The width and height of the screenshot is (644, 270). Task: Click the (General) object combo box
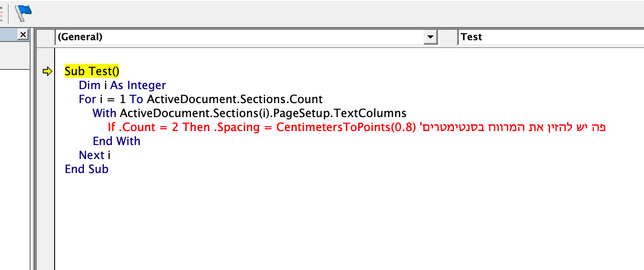239,37
